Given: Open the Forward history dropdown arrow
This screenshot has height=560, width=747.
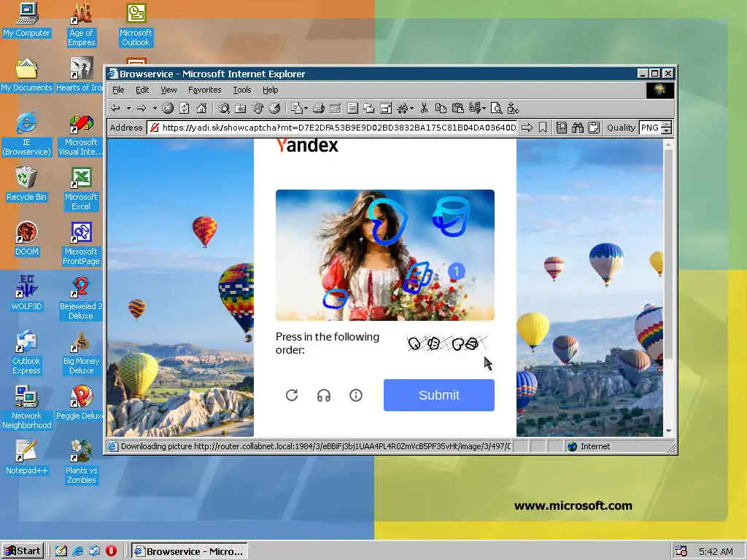Looking at the screenshot, I should (x=155, y=109).
